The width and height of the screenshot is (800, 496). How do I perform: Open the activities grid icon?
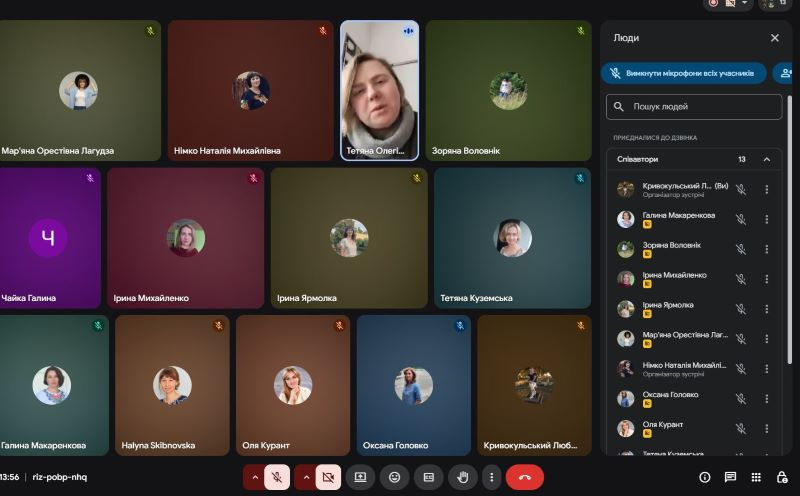click(756, 477)
